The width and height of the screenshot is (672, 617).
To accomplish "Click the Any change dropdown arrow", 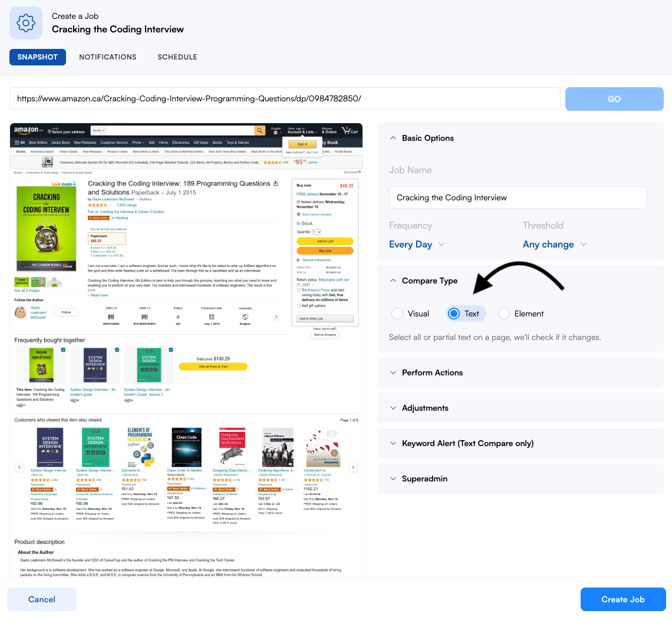I will pyautogui.click(x=584, y=244).
